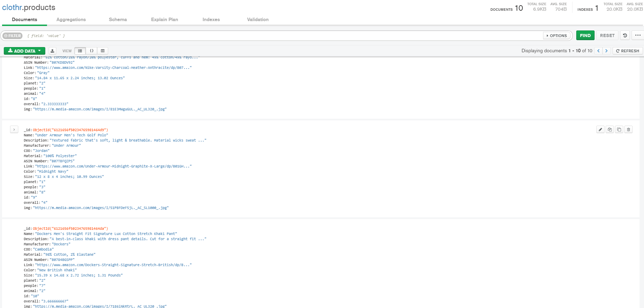
Task: Click the Dockers Amazon link value
Action: 113,265
